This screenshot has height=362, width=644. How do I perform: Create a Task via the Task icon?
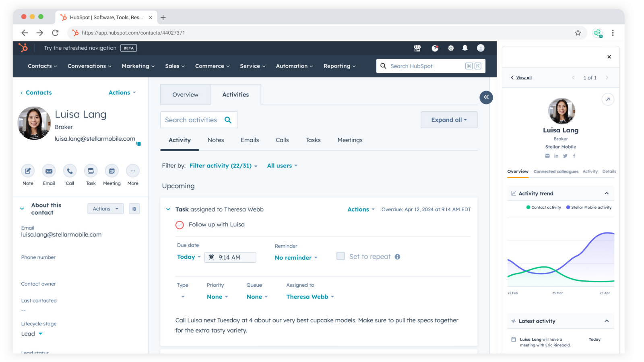click(x=91, y=171)
